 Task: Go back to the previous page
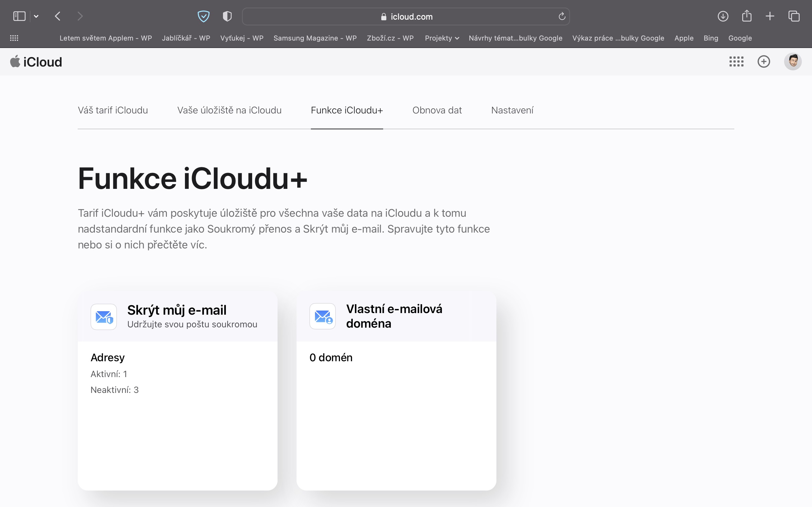(x=58, y=16)
